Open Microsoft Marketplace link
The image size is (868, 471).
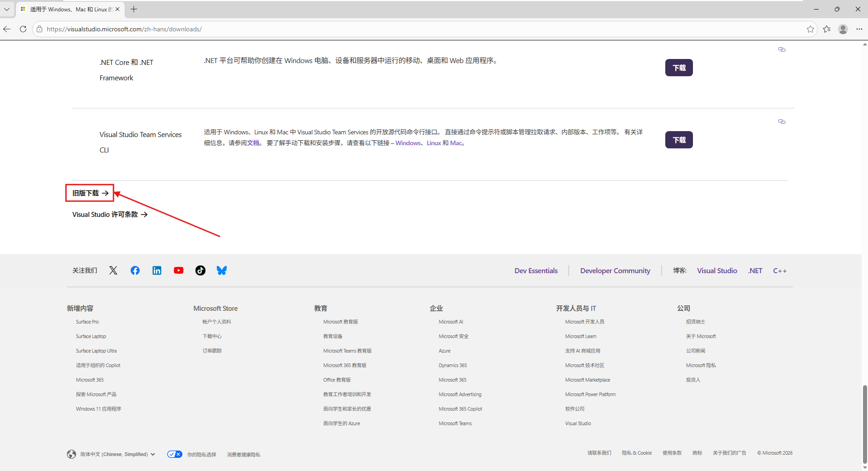coord(587,380)
